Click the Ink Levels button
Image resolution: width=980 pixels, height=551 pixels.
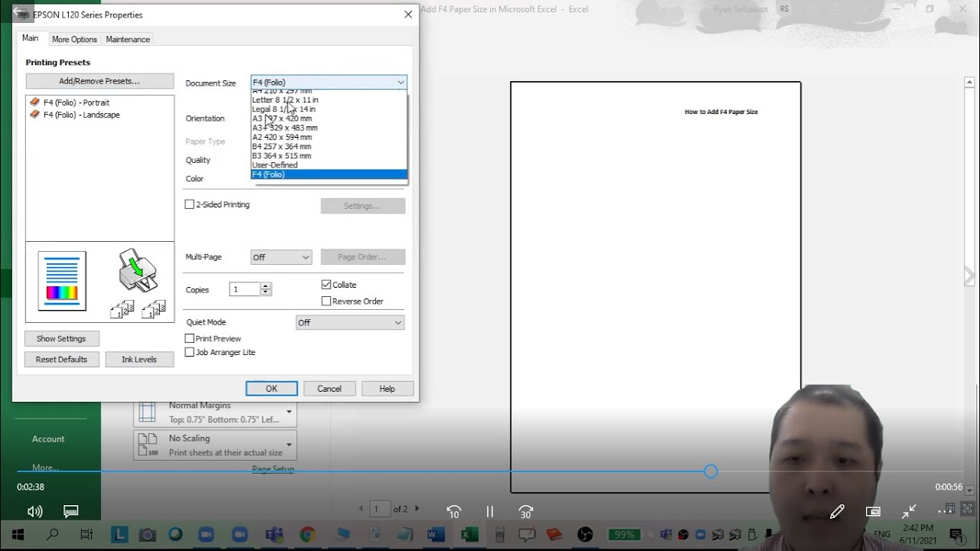[x=139, y=359]
